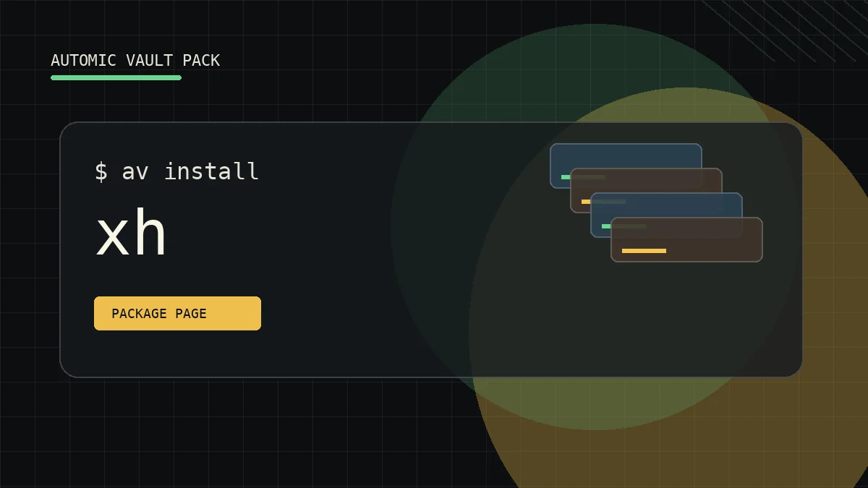Select the "AUTOMIC VAULT PACK" heading text
This screenshot has height=488, width=868.
(135, 61)
